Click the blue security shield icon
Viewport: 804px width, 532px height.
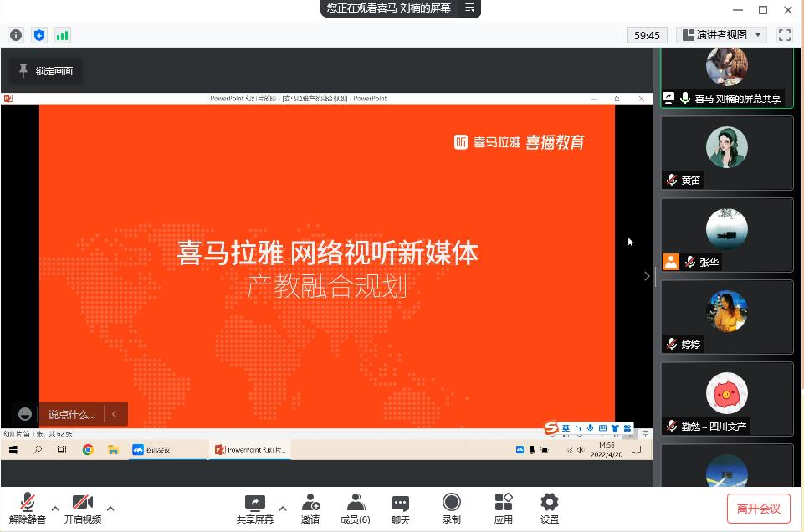38,35
